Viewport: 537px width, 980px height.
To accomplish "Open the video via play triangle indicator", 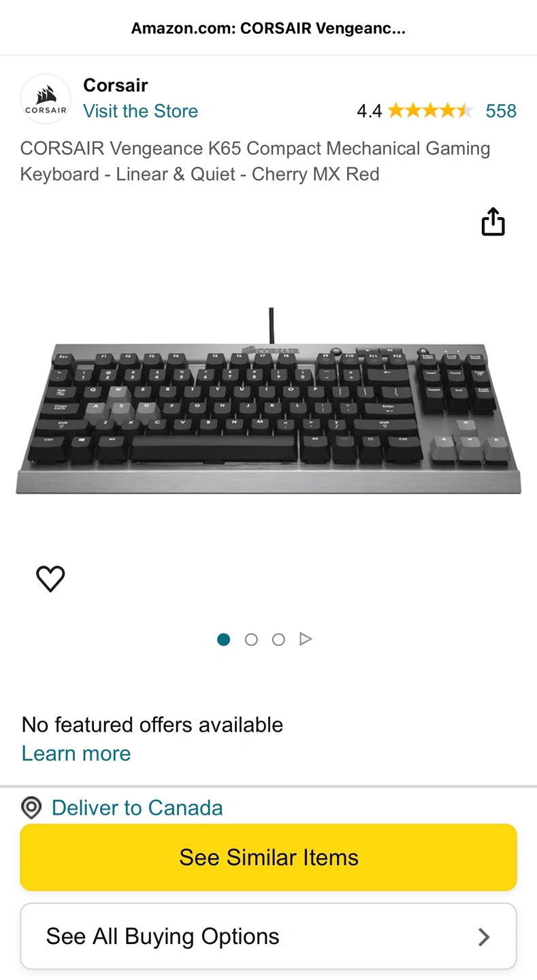I will click(x=306, y=639).
